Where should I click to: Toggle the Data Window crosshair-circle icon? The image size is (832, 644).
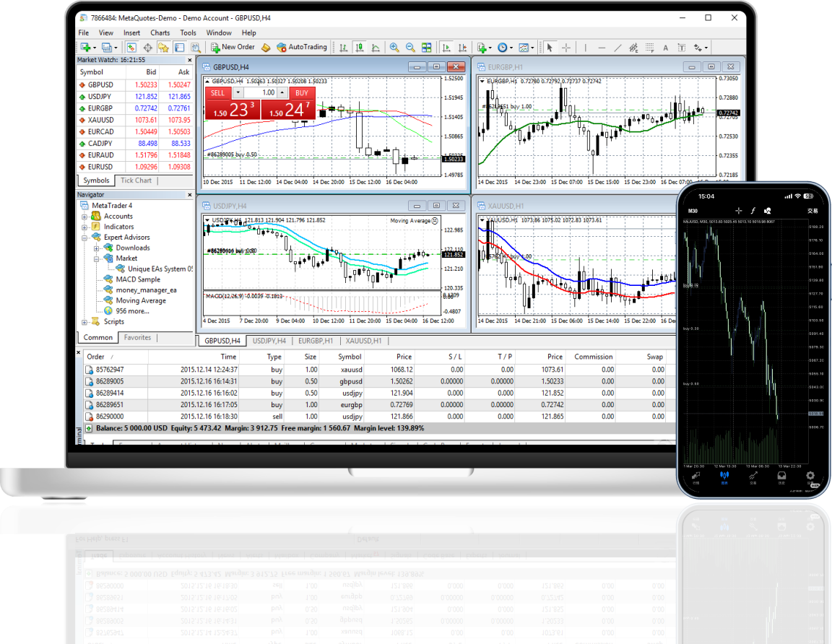[148, 48]
